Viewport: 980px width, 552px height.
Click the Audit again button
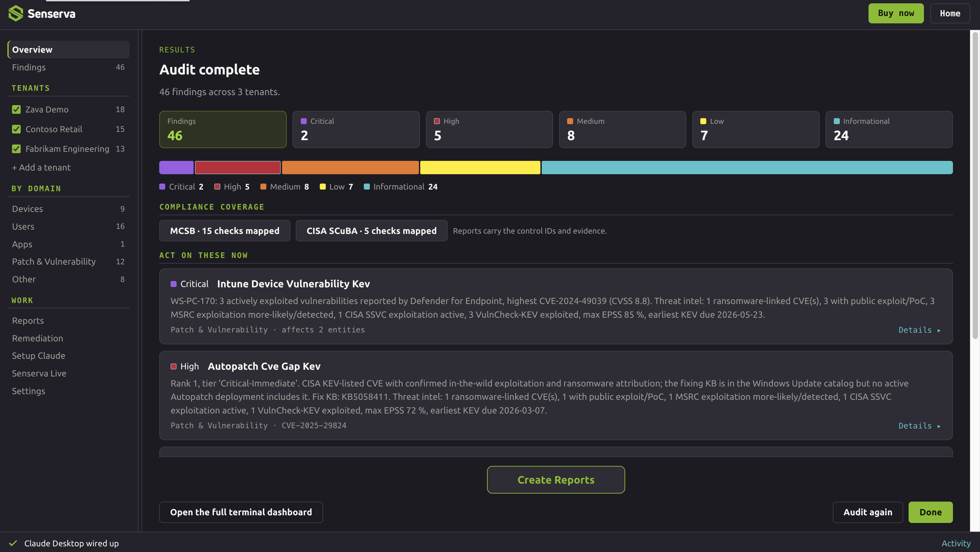click(x=868, y=512)
